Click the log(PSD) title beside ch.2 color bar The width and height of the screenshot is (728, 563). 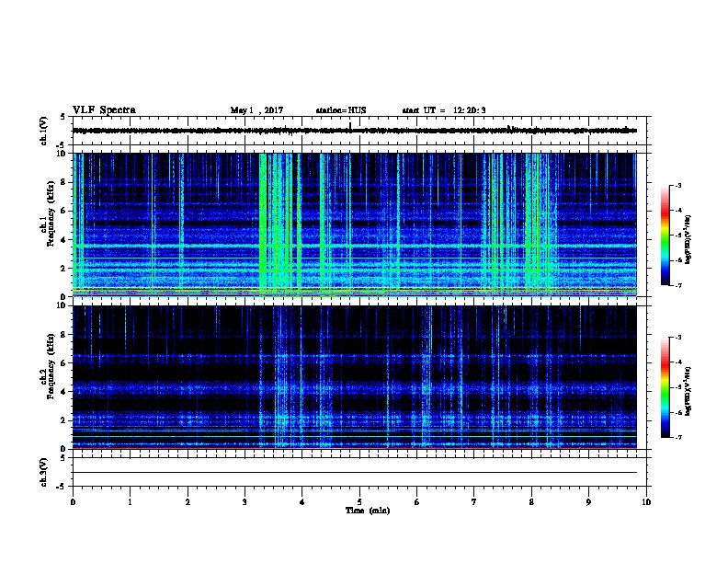pyautogui.click(x=688, y=391)
